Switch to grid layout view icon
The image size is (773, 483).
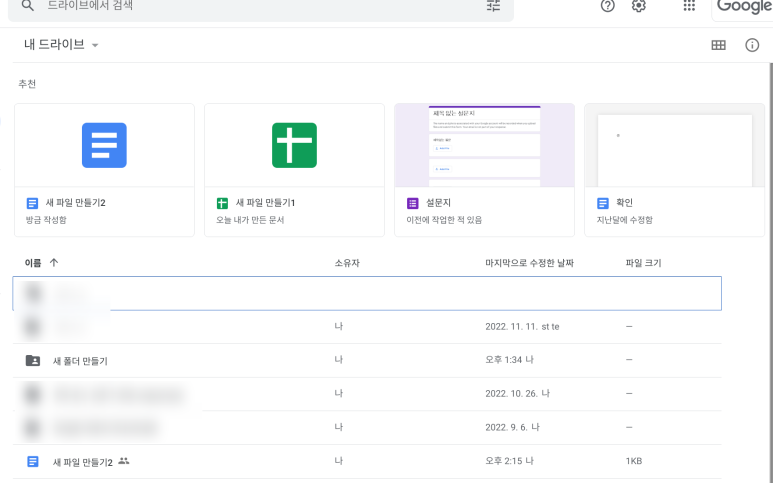point(718,45)
